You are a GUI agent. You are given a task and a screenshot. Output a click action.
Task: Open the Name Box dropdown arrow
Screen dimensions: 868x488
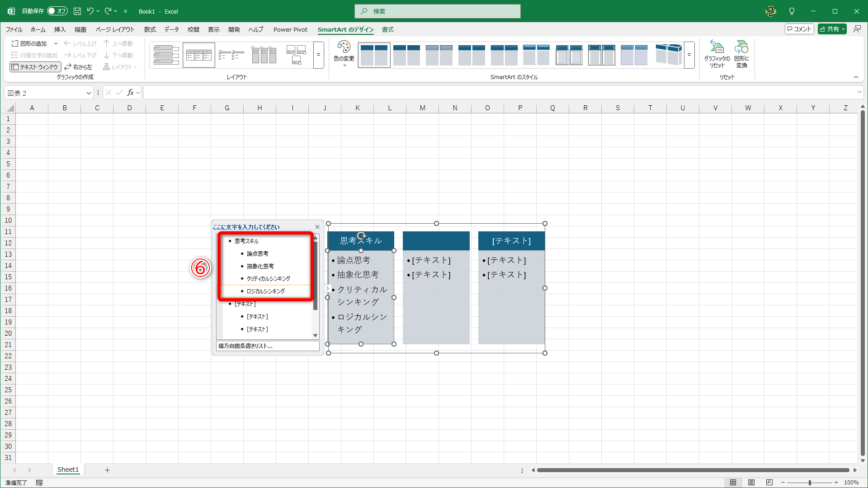[x=89, y=93]
